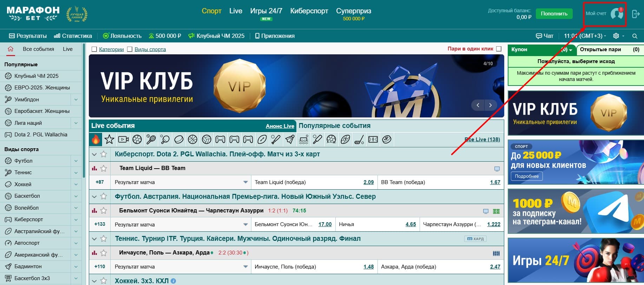Open statistics icon for Team Liquid match
644x285 pixels.
click(x=94, y=168)
